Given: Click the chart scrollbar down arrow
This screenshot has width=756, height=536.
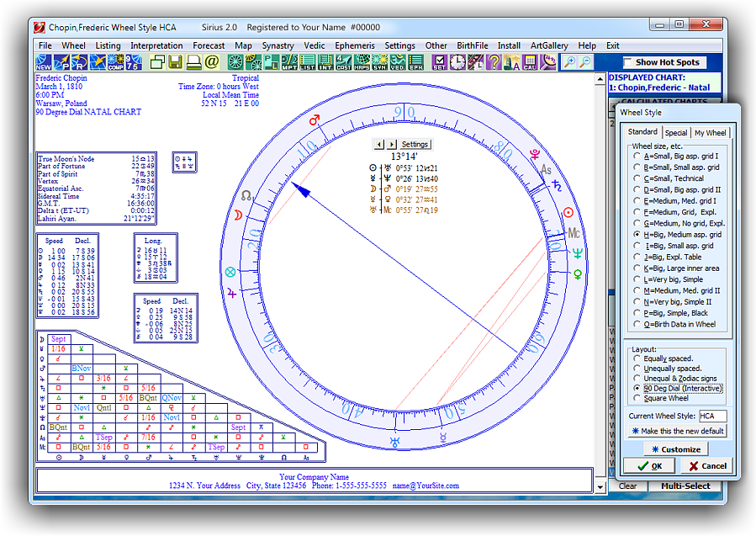Looking at the screenshot, I should pos(600,487).
